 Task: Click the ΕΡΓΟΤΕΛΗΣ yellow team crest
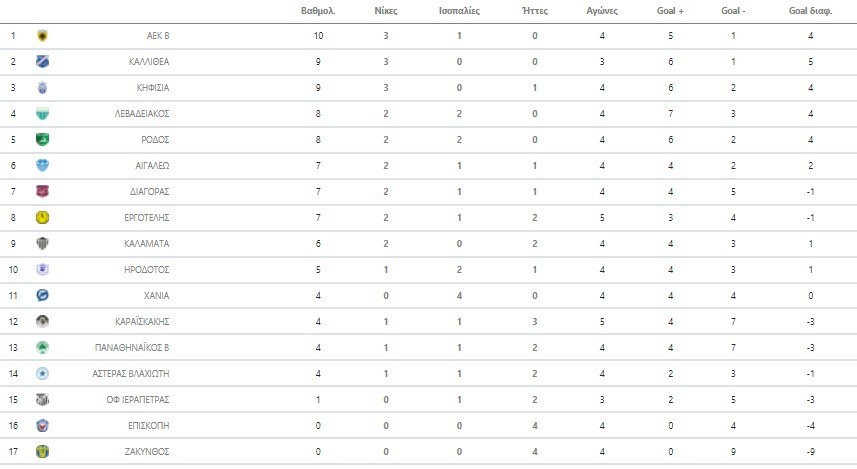coord(42,217)
